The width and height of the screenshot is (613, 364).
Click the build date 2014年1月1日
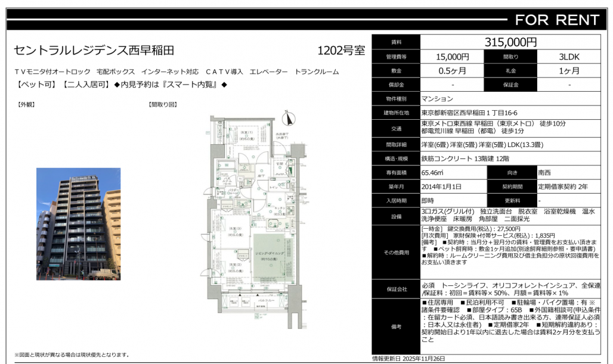pos(441,186)
